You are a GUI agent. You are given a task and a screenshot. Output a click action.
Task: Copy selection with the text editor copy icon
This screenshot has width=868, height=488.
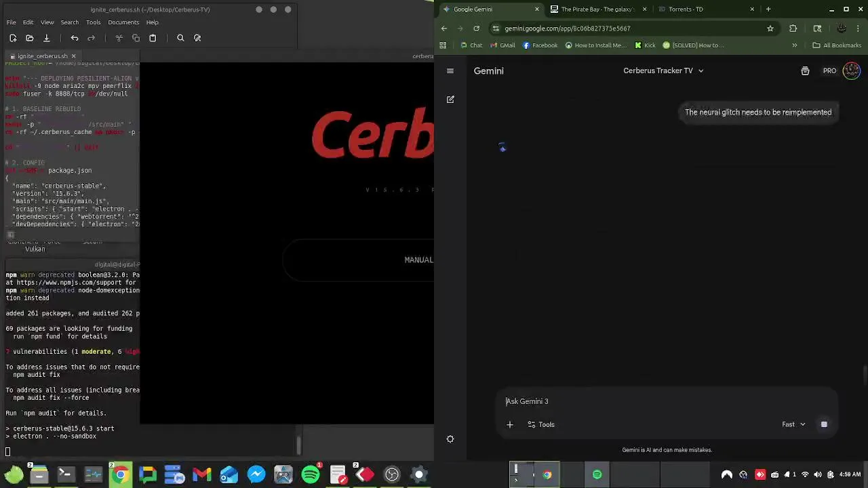136,38
